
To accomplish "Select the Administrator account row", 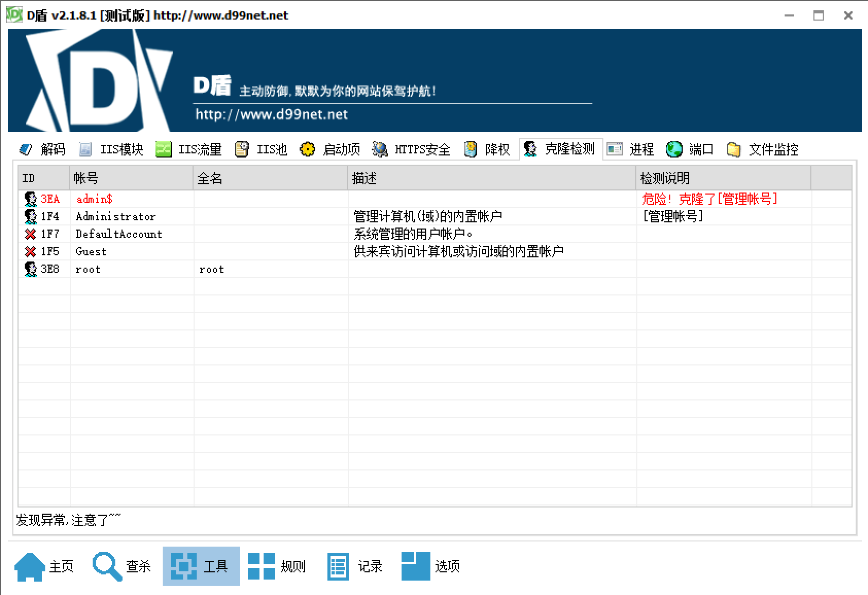I will pos(115,216).
